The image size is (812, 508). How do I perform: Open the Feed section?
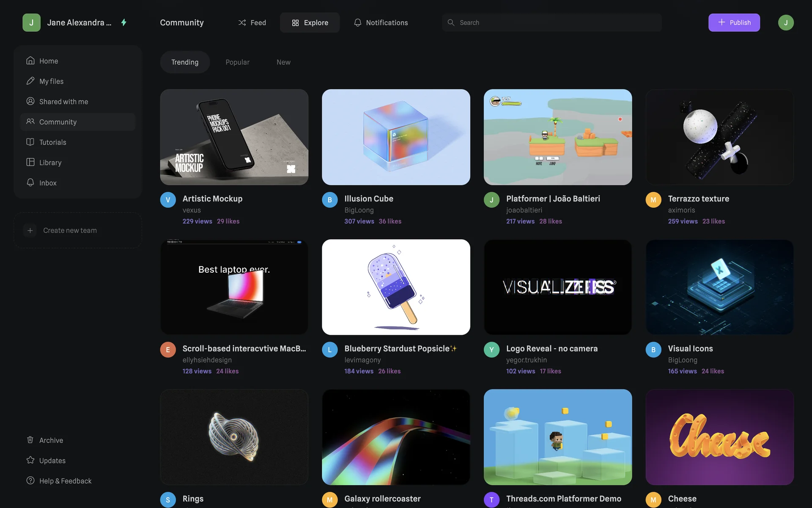[252, 22]
